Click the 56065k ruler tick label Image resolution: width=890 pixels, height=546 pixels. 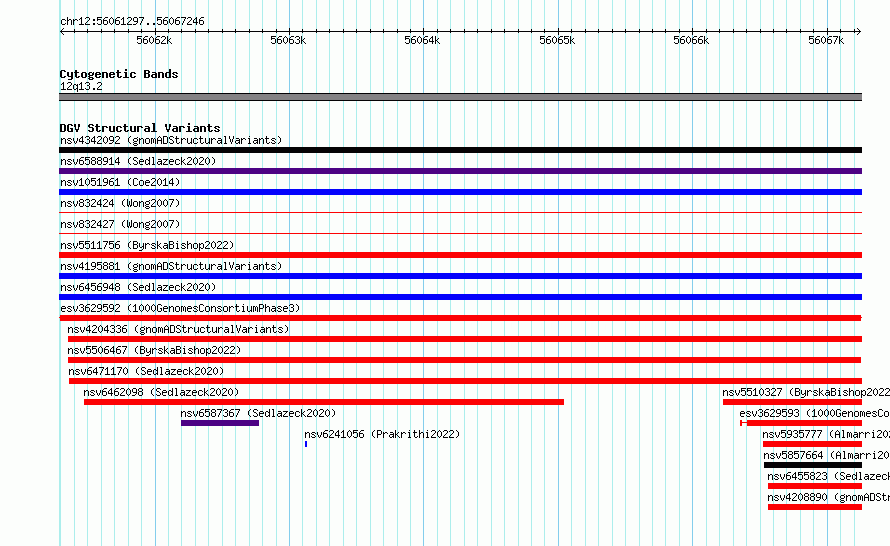click(x=557, y=40)
